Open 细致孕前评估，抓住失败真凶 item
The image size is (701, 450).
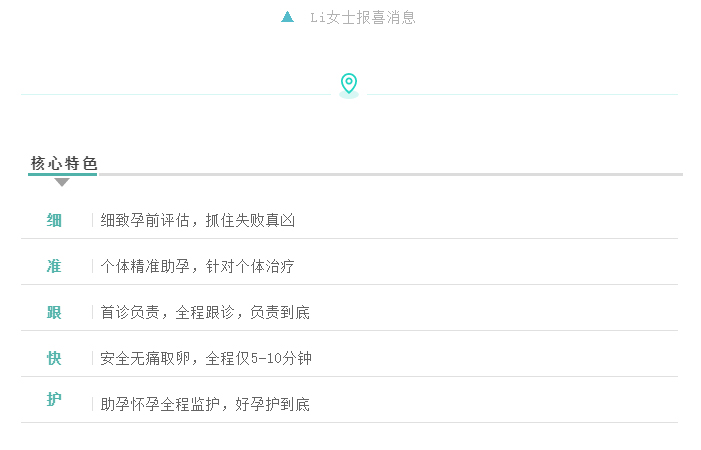(x=198, y=220)
